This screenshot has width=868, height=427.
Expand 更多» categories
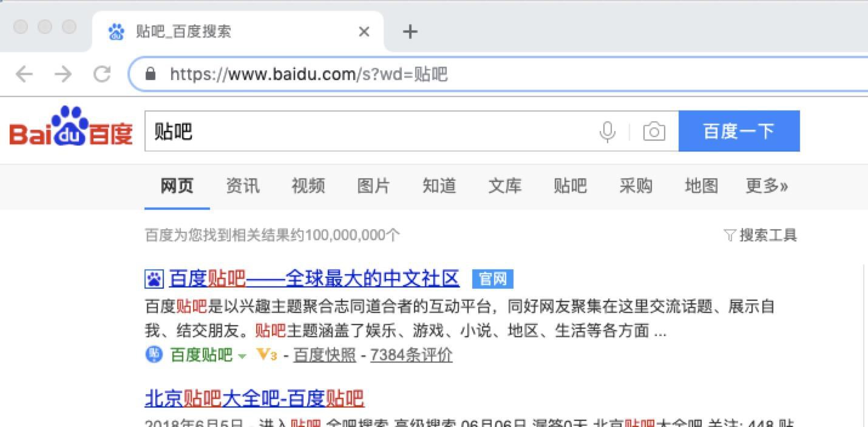click(766, 186)
